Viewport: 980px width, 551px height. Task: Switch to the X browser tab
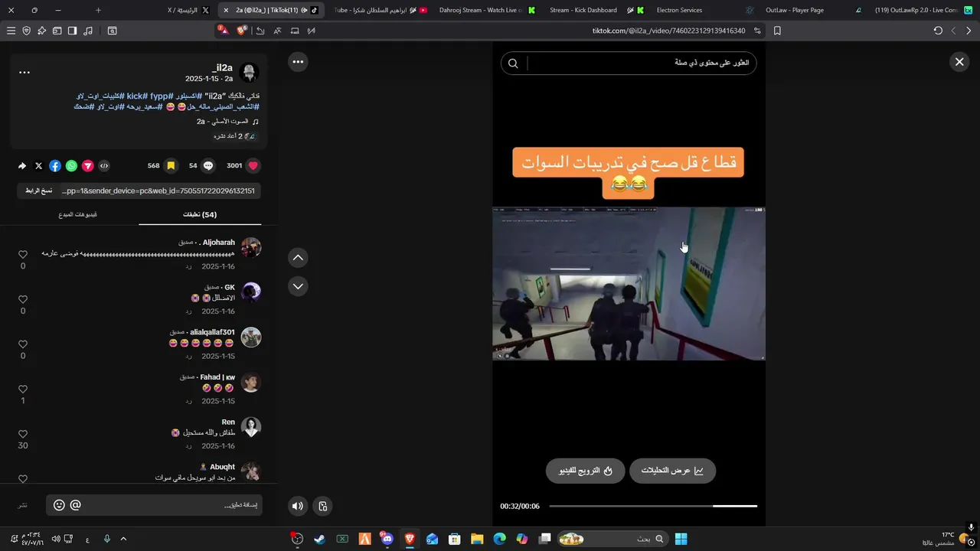click(x=189, y=10)
